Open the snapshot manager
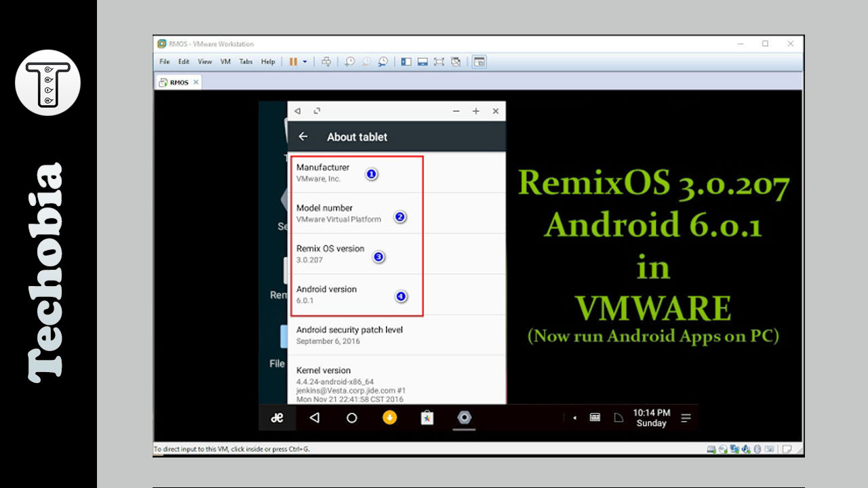The width and height of the screenshot is (868, 488). click(383, 62)
